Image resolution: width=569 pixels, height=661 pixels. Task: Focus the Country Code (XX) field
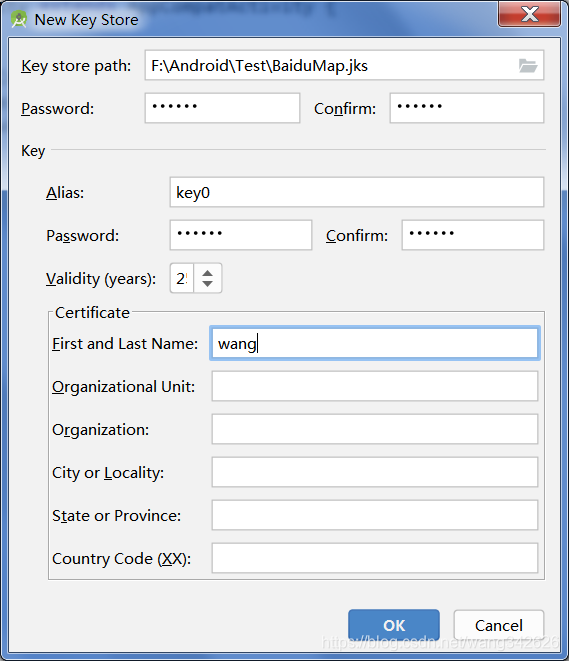(375, 558)
